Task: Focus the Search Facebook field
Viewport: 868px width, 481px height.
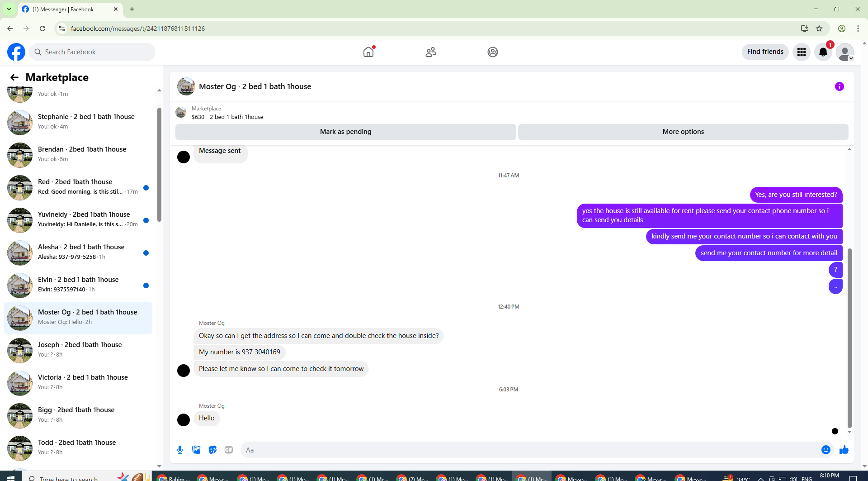Action: [x=92, y=52]
